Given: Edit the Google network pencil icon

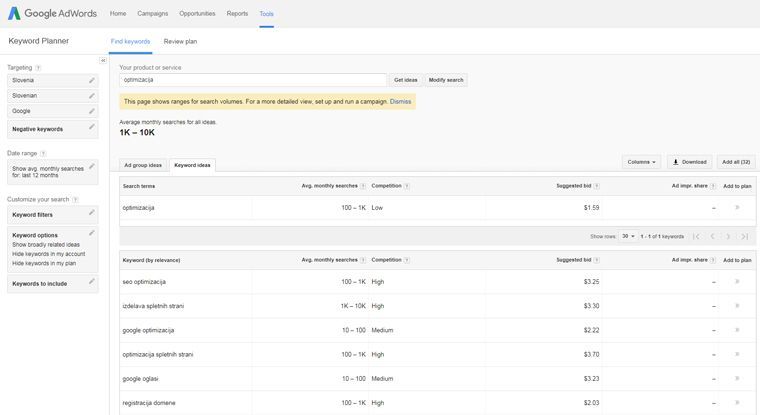Looking at the screenshot, I should [92, 111].
